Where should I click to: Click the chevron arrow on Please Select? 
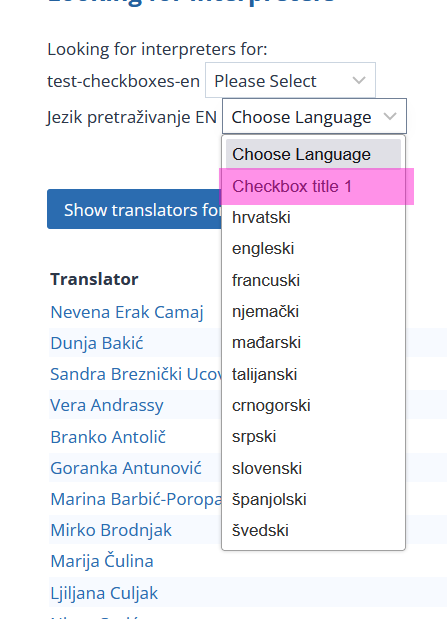pos(359,81)
